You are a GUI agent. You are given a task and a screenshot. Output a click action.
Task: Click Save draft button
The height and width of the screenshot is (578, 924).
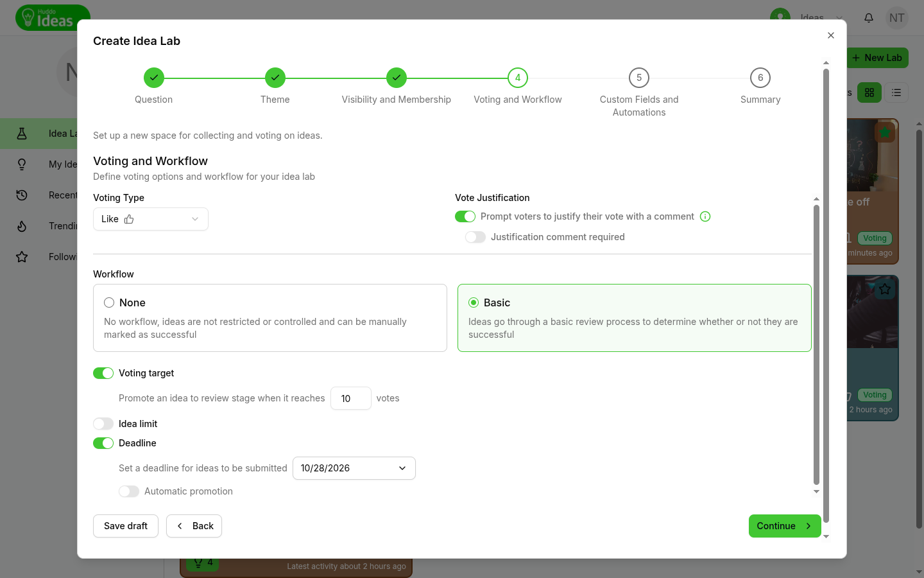[126, 526]
